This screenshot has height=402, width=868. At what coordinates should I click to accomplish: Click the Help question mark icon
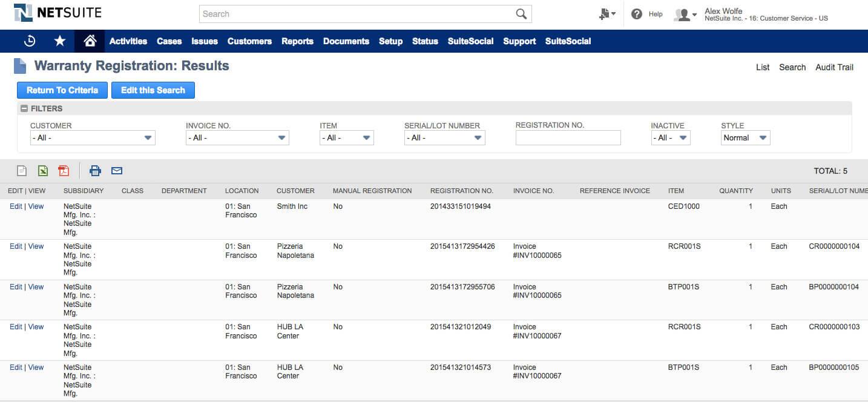pyautogui.click(x=637, y=14)
